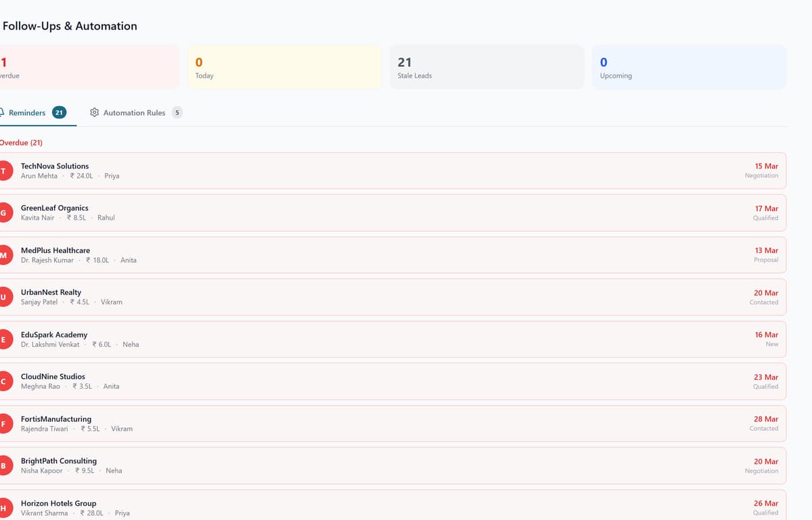Click contact name Dr. Rajesh Kumar

[47, 260]
